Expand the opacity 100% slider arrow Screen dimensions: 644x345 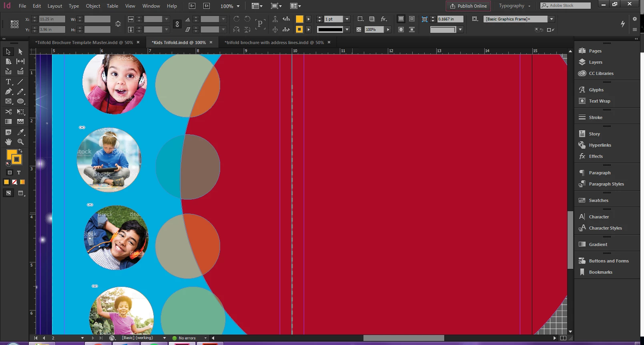click(x=388, y=29)
